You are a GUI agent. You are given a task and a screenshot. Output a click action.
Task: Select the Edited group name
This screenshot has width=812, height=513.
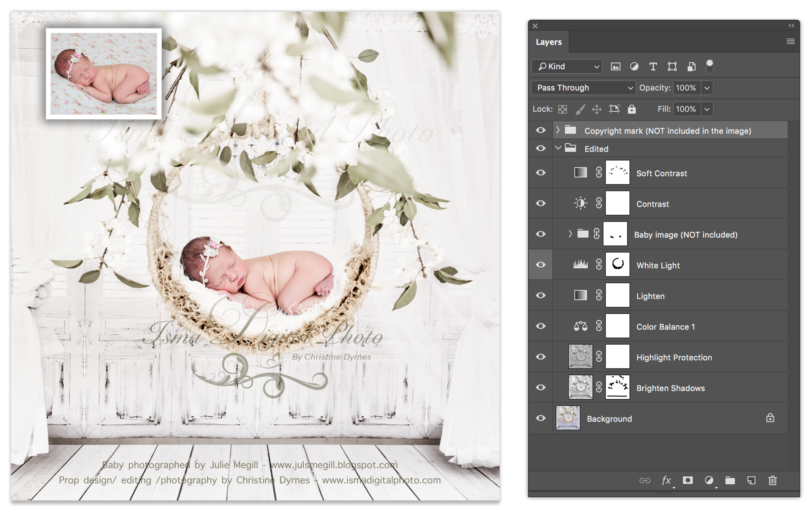tap(596, 149)
